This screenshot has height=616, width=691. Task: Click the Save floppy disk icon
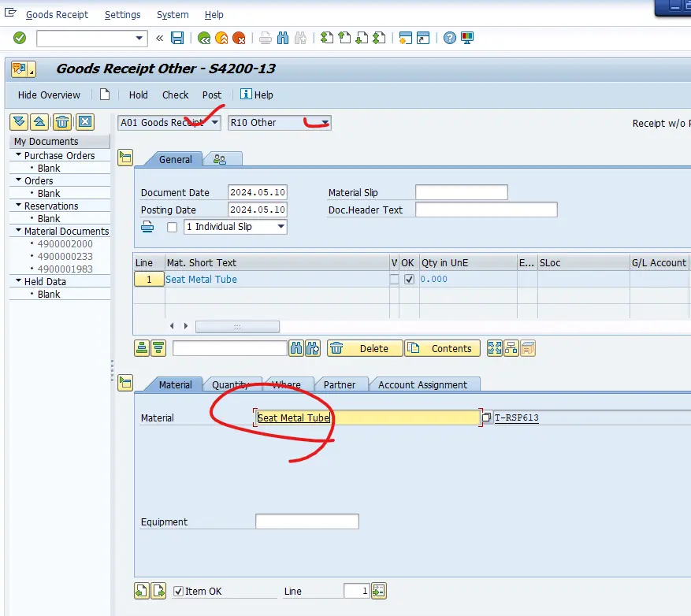[177, 38]
